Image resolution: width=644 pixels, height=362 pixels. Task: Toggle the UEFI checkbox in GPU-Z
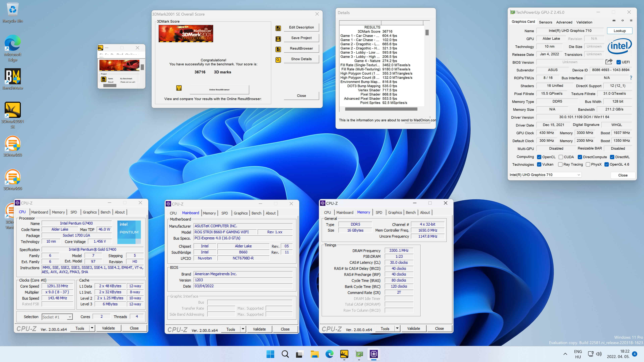[619, 62]
